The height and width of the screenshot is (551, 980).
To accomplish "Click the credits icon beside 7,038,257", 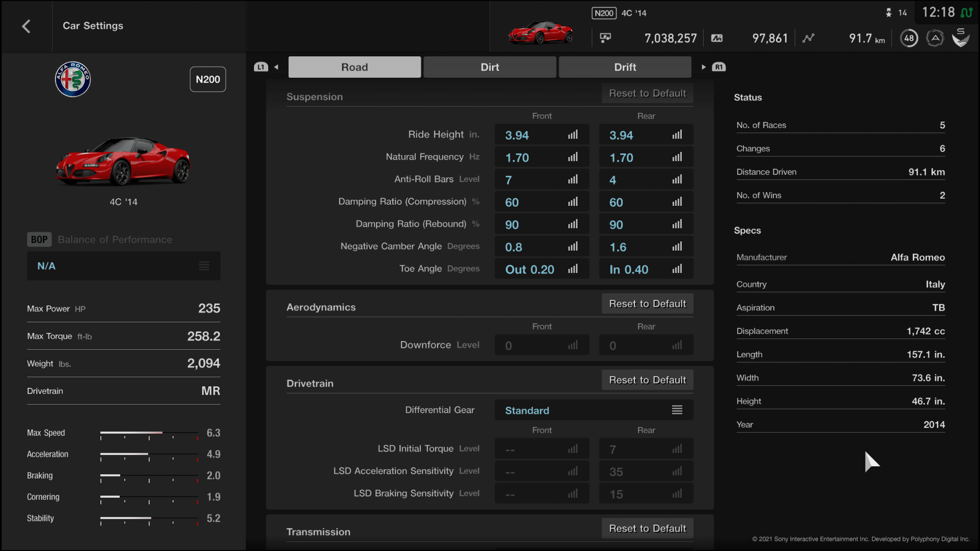I will click(x=605, y=38).
